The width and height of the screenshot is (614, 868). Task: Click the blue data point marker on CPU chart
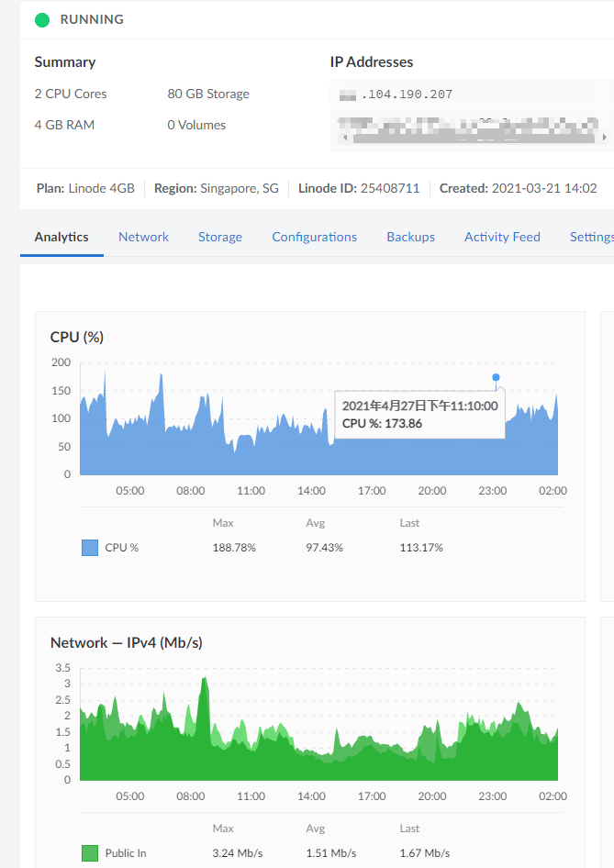496,377
